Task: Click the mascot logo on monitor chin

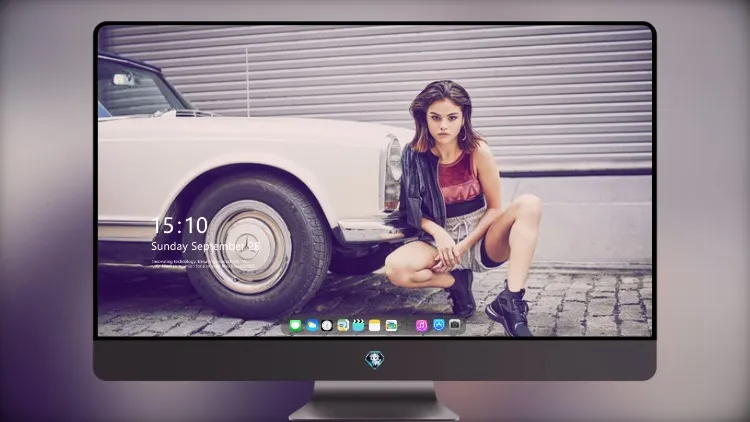Action: (x=375, y=360)
